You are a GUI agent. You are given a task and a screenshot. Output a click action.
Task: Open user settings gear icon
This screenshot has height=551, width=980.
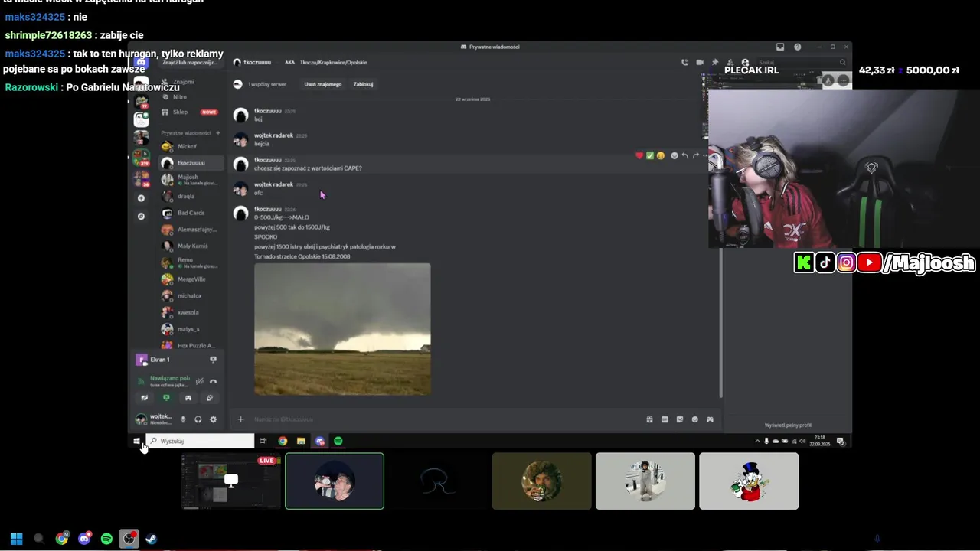click(213, 419)
